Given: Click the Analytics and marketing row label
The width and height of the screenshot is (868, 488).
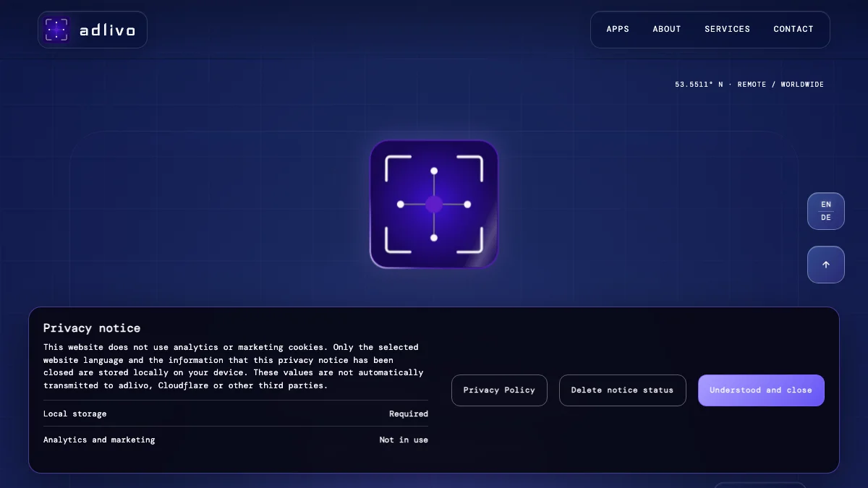Looking at the screenshot, I should [x=99, y=440].
